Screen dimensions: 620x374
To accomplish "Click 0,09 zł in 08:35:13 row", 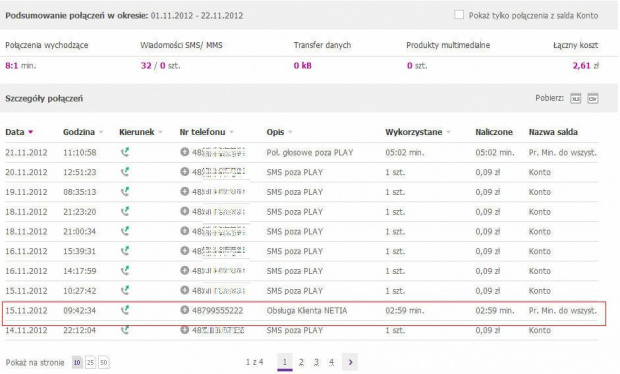I will click(488, 192).
